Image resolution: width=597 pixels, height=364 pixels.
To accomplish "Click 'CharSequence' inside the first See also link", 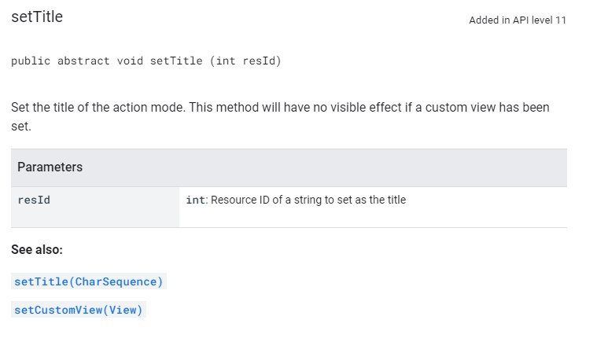I will click(x=116, y=281).
